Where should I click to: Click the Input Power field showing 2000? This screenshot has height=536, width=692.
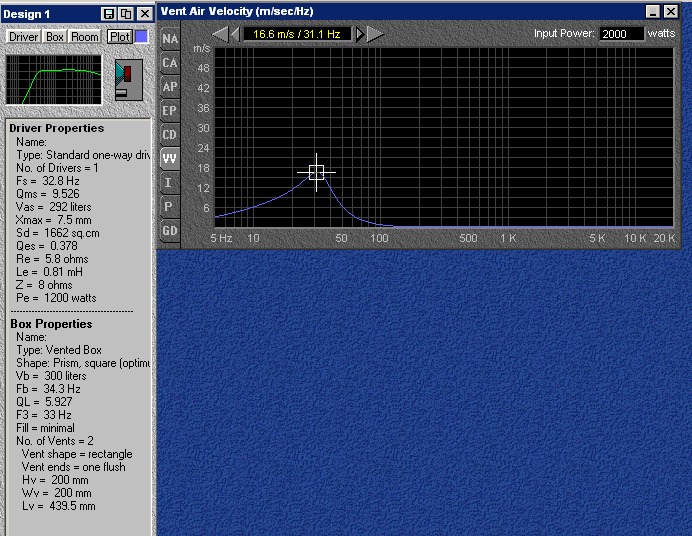(621, 34)
